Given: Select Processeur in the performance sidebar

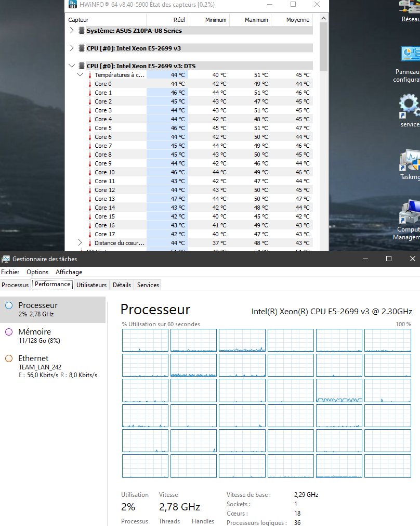Looking at the screenshot, I should click(53, 310).
